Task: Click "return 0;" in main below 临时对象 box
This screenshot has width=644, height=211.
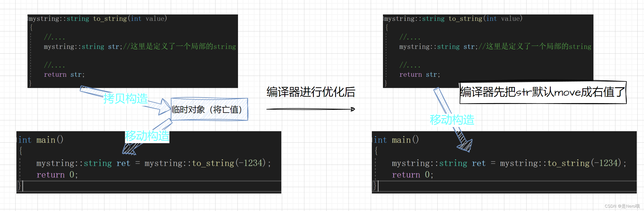Action: point(57,175)
